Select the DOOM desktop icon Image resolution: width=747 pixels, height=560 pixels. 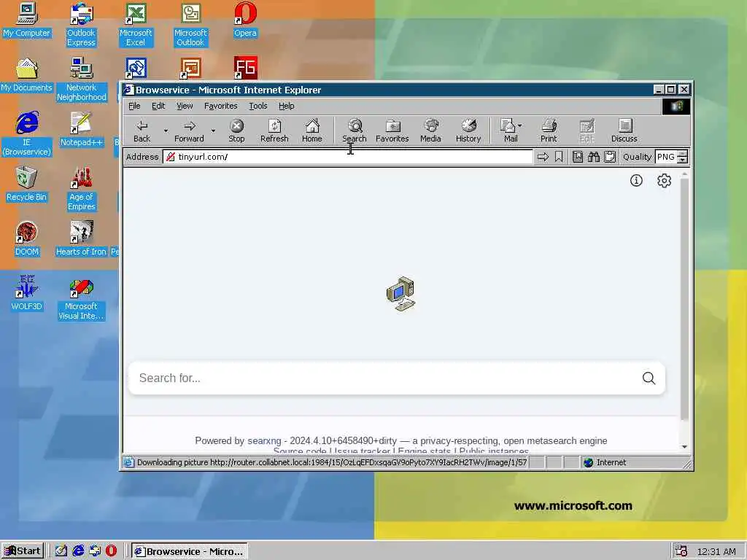coord(27,239)
